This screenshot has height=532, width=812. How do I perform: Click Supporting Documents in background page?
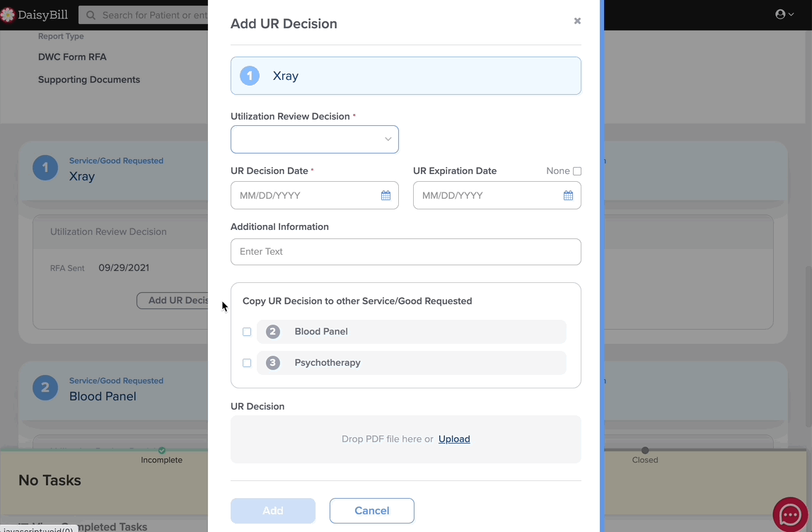click(89, 80)
